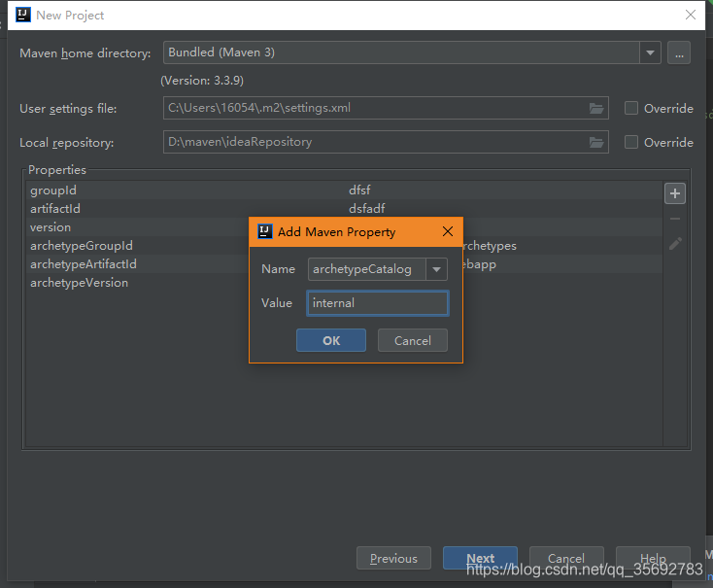Click the ellipsis browse Maven home button
Viewport: 713px width, 588px height.
[679, 52]
